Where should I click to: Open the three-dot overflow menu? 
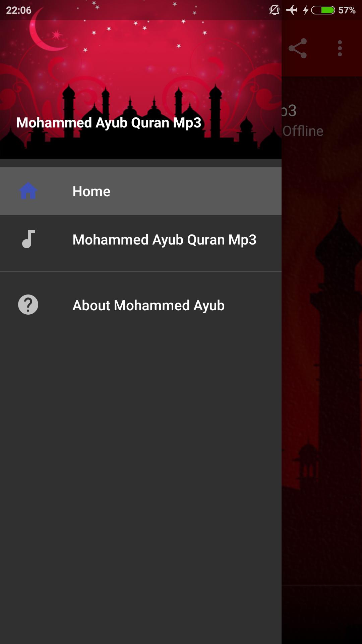click(340, 48)
